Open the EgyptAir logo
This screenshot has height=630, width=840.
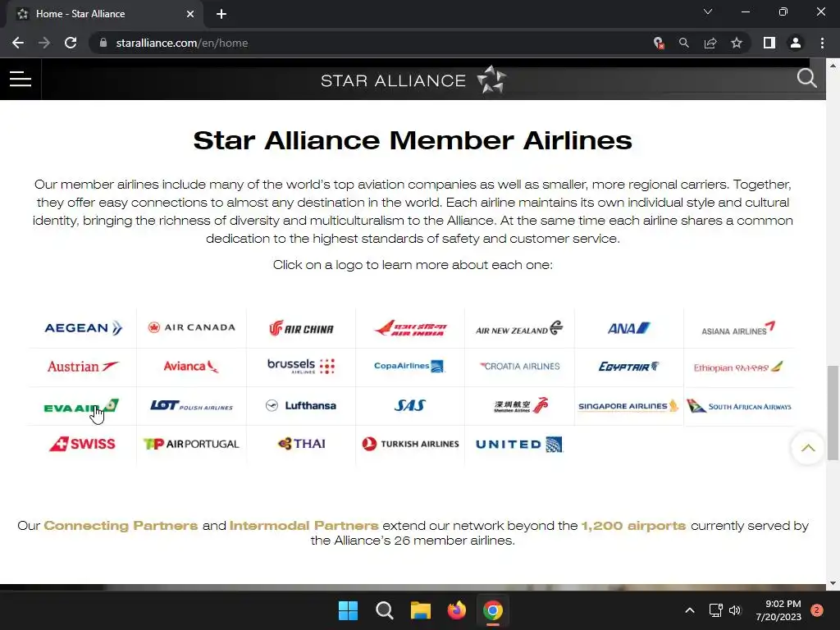[x=628, y=367]
